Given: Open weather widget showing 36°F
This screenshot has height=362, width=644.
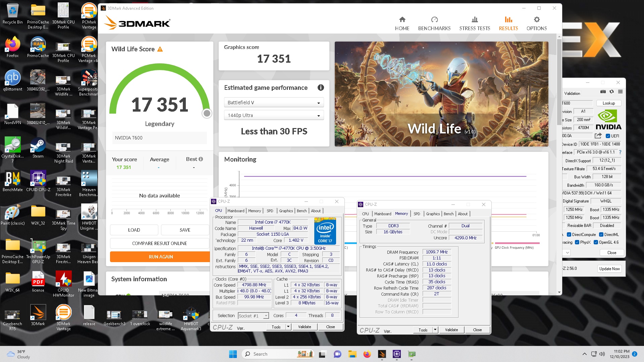Looking at the screenshot, I should pos(18,354).
